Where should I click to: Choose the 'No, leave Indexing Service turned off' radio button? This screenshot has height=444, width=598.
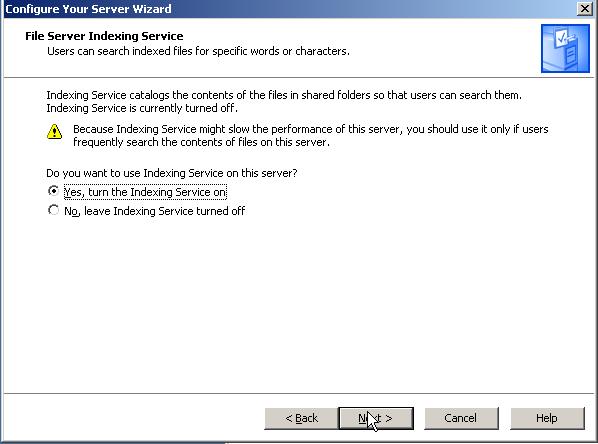53,210
